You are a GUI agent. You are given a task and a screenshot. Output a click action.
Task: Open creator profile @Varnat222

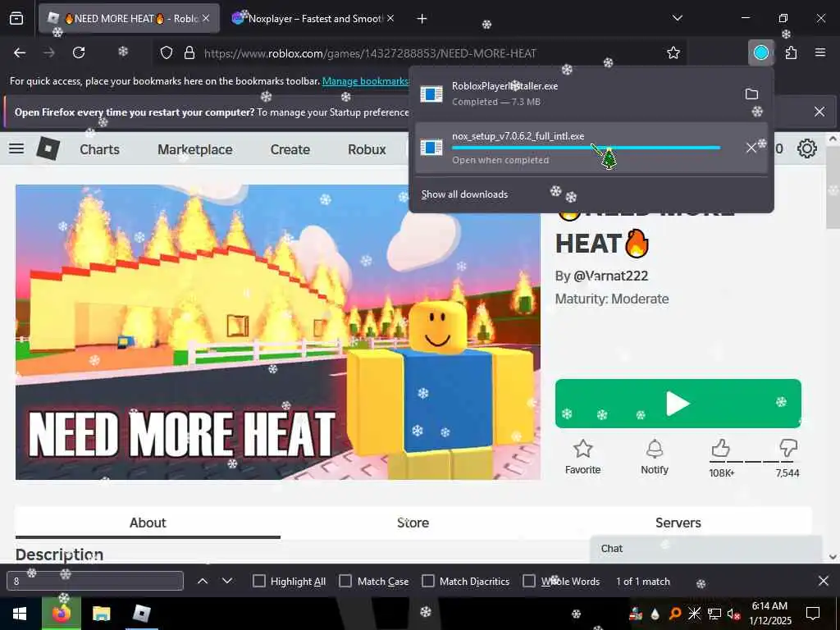tap(610, 276)
